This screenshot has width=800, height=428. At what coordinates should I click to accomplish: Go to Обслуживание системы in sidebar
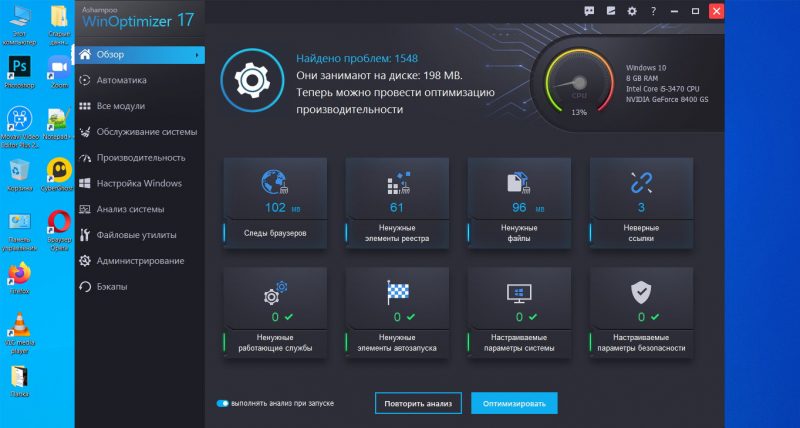tap(146, 132)
